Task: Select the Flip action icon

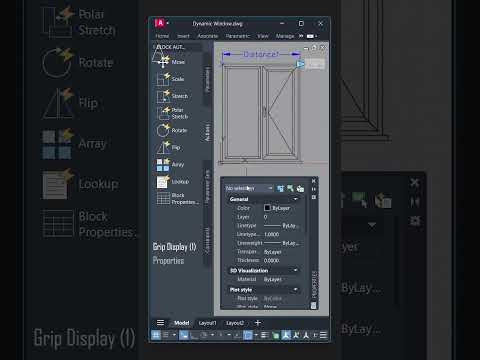Action: (x=163, y=147)
